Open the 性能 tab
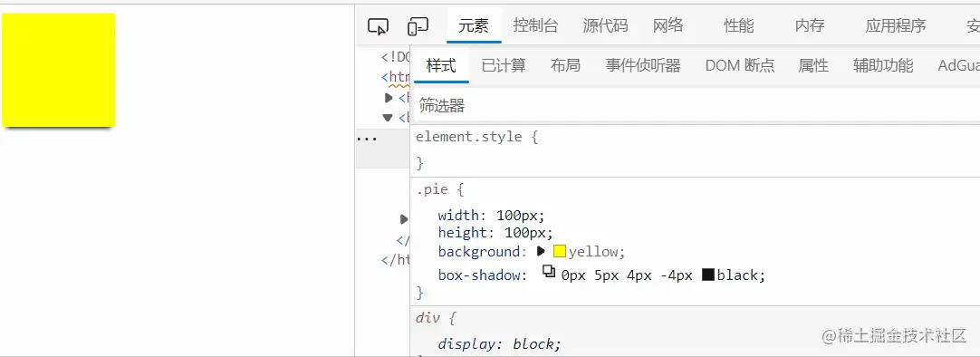This screenshot has width=980, height=357. coord(739,25)
